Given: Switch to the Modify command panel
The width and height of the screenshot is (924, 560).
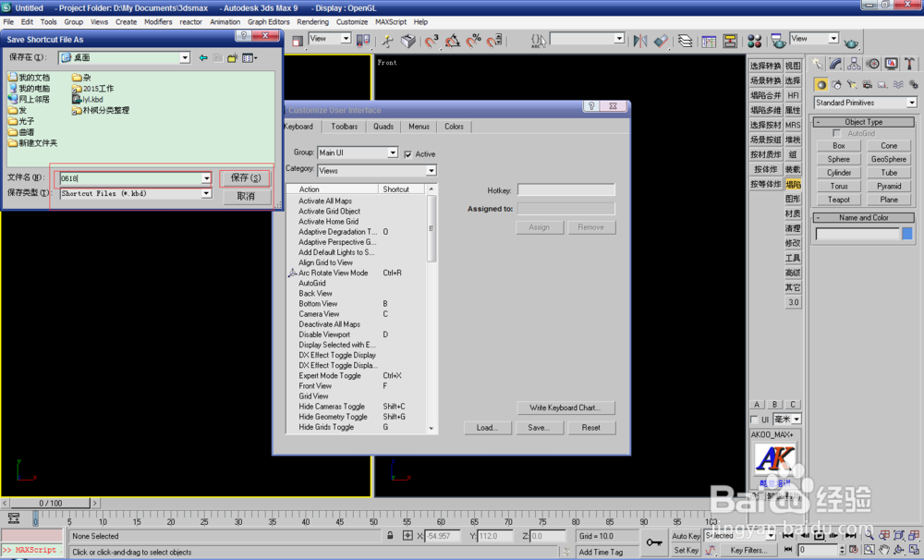Looking at the screenshot, I should pyautogui.click(x=835, y=64).
